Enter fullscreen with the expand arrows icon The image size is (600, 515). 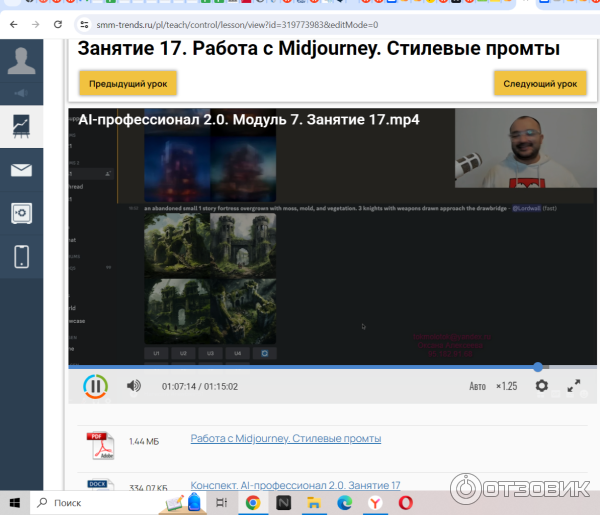(x=574, y=386)
